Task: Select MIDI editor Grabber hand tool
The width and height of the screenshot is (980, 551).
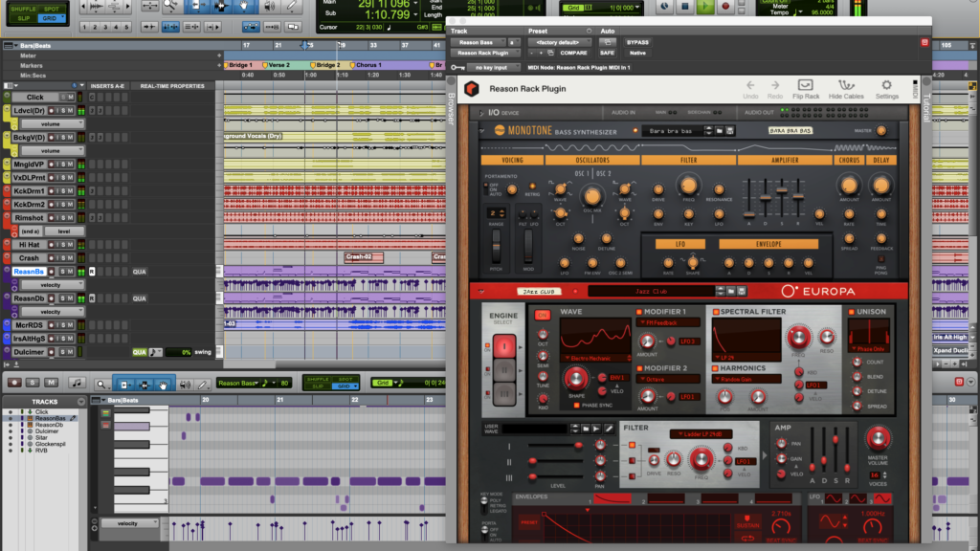Action: [163, 385]
